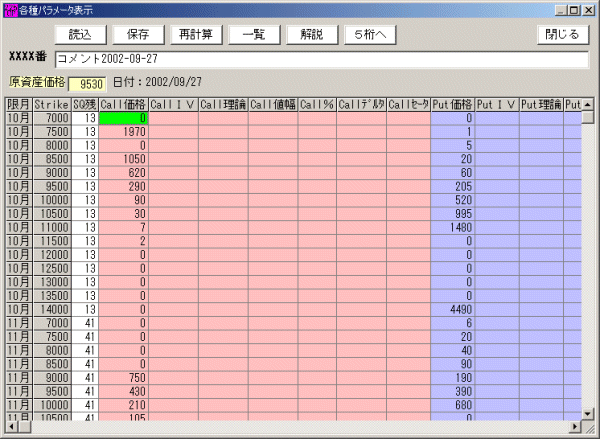Click the 限月 column header
The width and height of the screenshot is (600, 439).
[20, 104]
